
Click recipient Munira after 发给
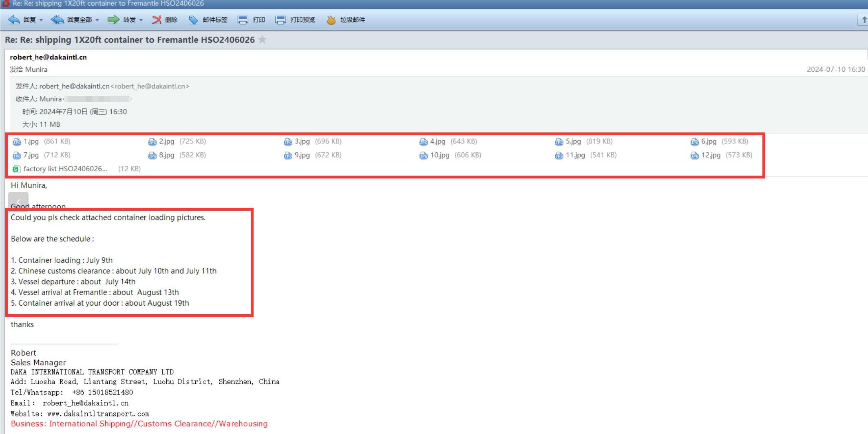point(36,69)
